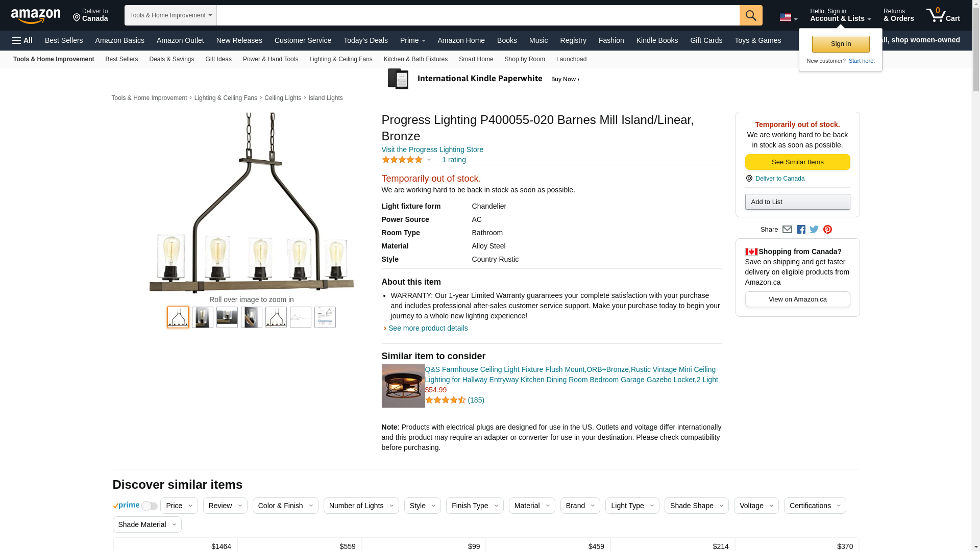Select Lighting & Ceiling Fans subnav item
This screenshot has width=980, height=551.
[340, 59]
